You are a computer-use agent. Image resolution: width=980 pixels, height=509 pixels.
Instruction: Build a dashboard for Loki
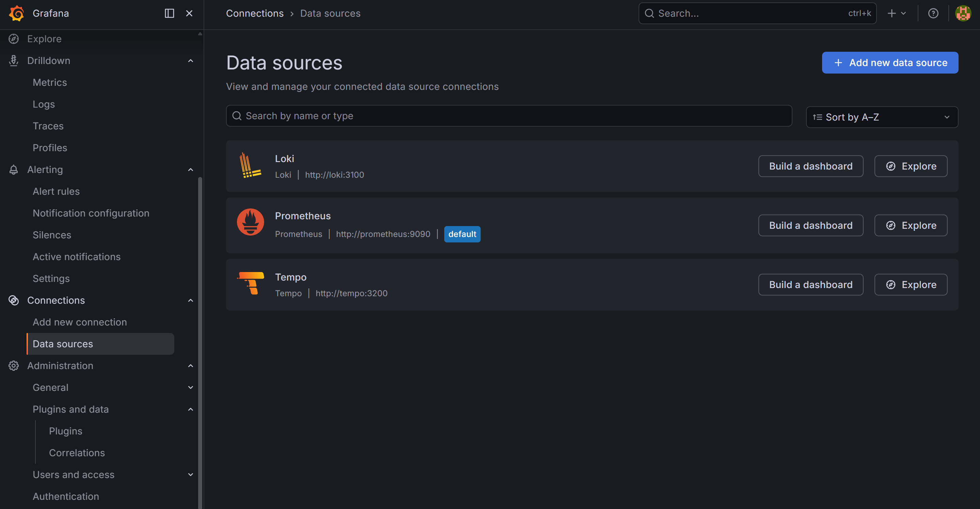pyautogui.click(x=810, y=166)
